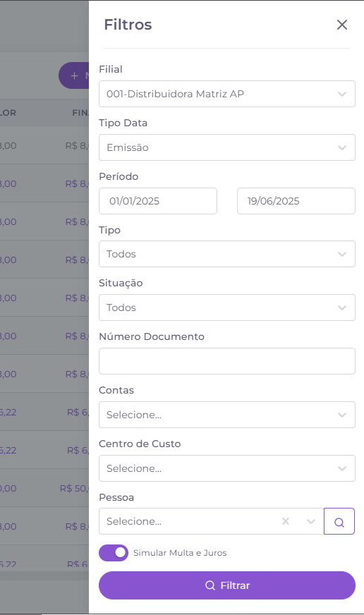Screen dimensions: 364x615
Task: Expand the Contas Selecione dropdown
Action: point(227,415)
